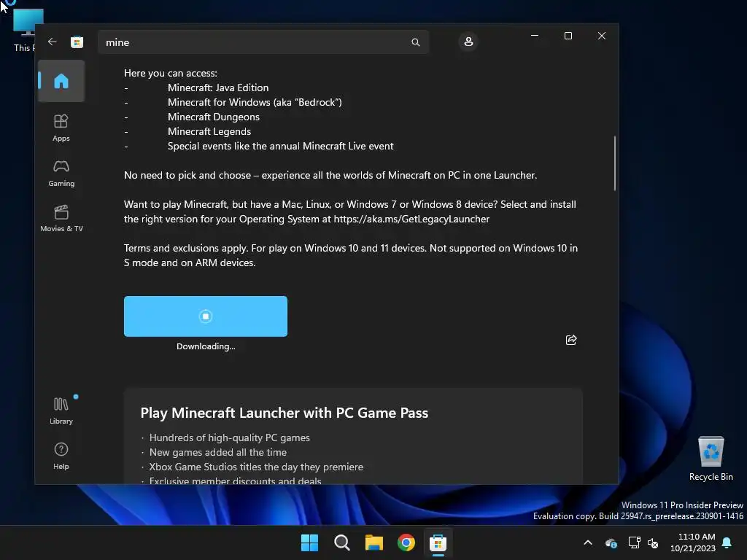Select the Recycle Bin desktop icon
The height and width of the screenshot is (560, 747).
pos(711,458)
